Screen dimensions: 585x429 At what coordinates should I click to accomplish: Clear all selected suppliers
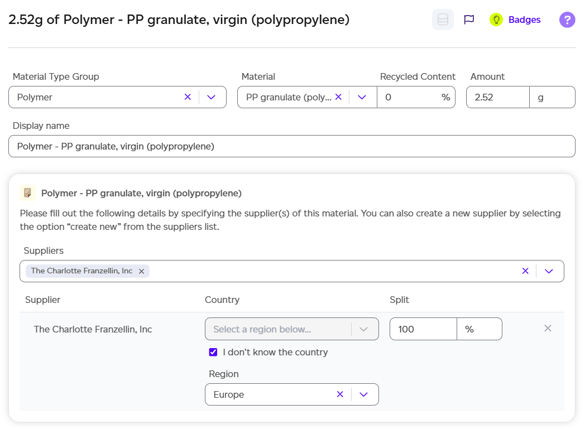(x=525, y=271)
